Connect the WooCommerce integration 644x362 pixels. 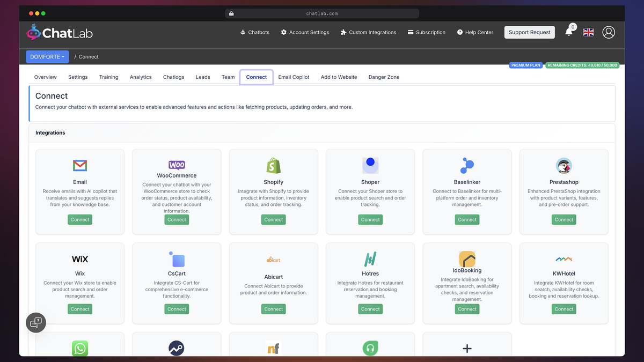click(x=177, y=219)
